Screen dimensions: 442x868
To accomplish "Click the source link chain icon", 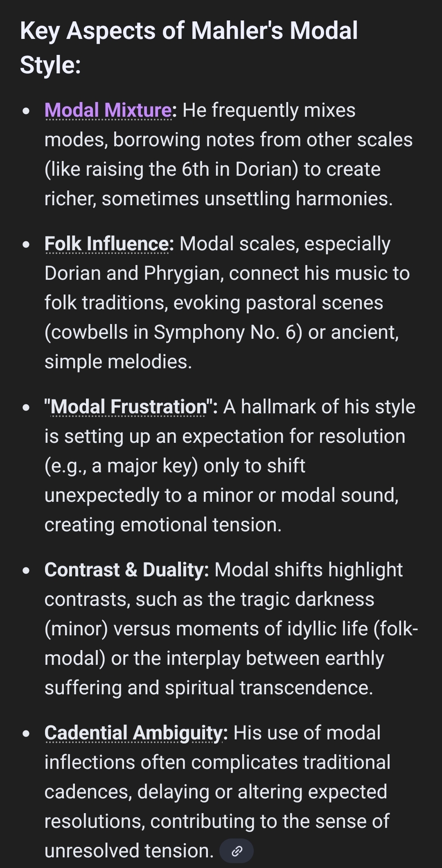I will tap(237, 851).
